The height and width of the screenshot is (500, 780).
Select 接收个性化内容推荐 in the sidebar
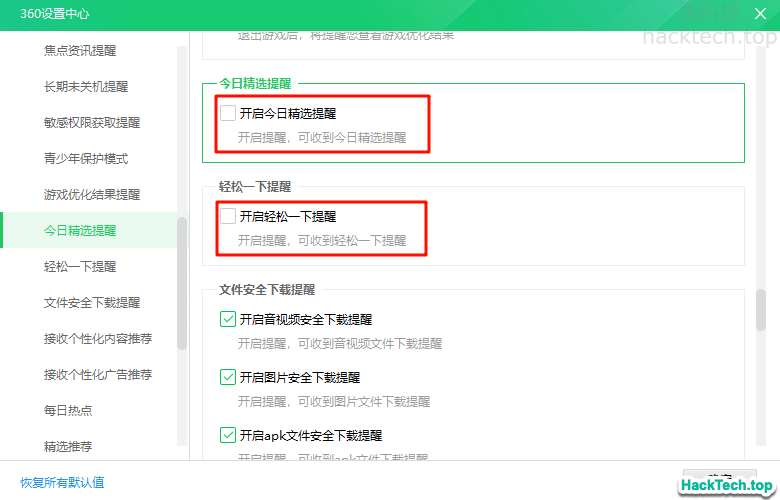(98, 339)
